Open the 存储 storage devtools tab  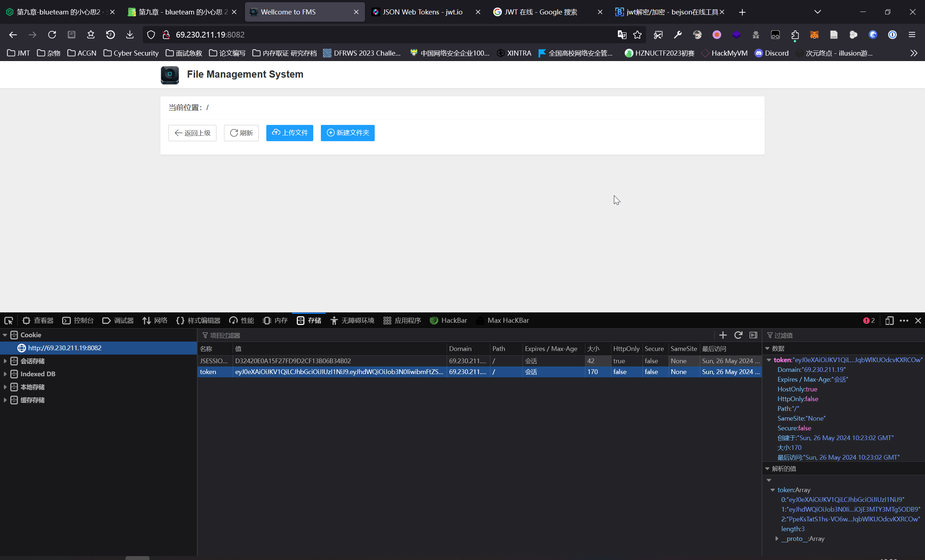tap(309, 321)
